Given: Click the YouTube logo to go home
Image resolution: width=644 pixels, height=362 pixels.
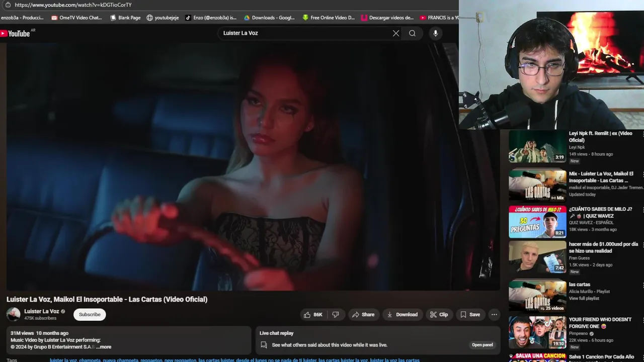Looking at the screenshot, I should click(15, 33).
